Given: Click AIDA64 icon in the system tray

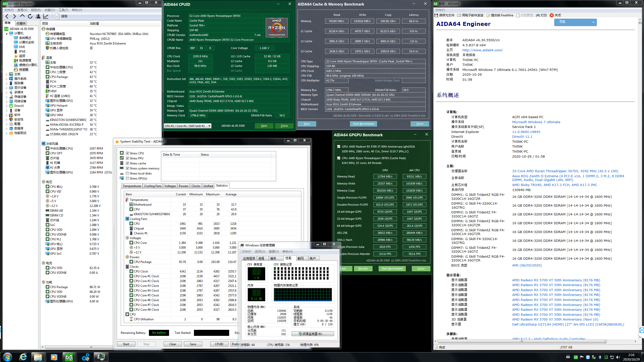Looking at the screenshot, I should coord(576,357).
